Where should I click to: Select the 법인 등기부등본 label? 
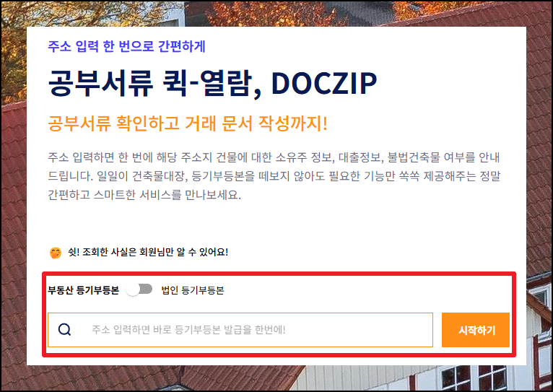point(193,290)
